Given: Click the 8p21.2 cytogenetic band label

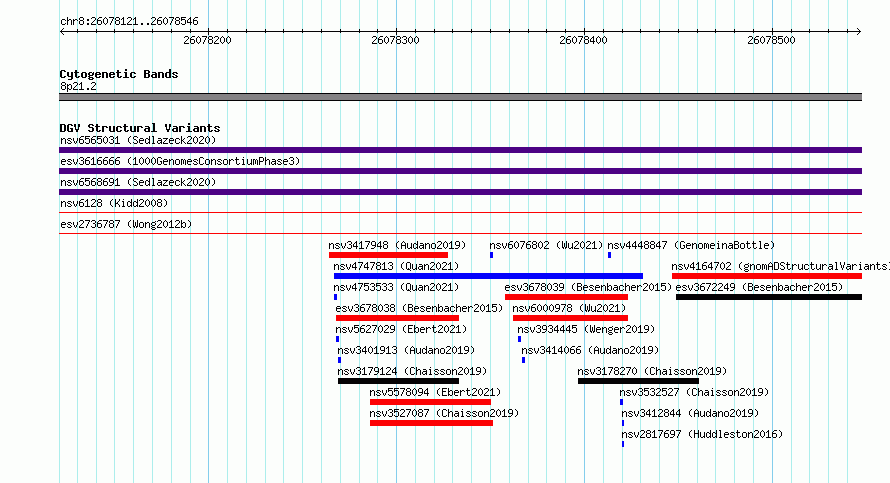Looking at the screenshot, I should (78, 86).
